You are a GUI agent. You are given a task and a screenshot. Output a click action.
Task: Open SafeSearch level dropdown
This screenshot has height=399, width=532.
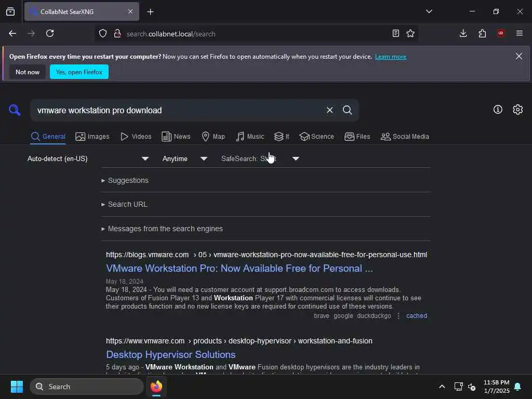pos(260,158)
